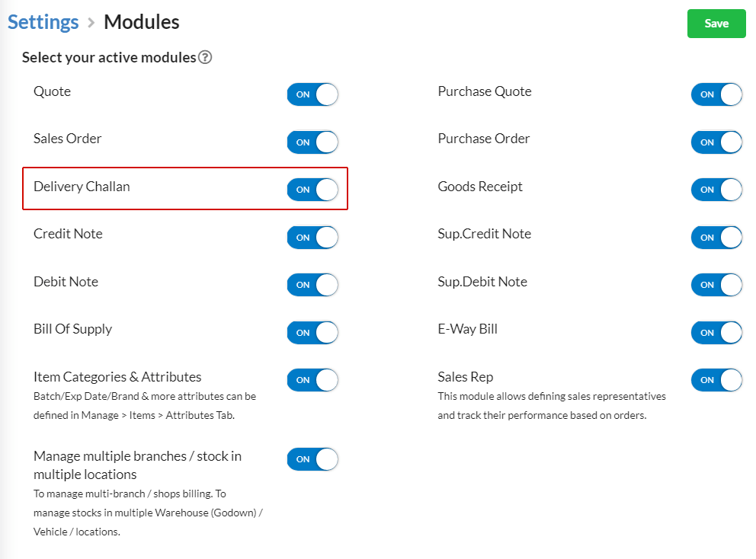Switch off the Debit Note module

(312, 285)
